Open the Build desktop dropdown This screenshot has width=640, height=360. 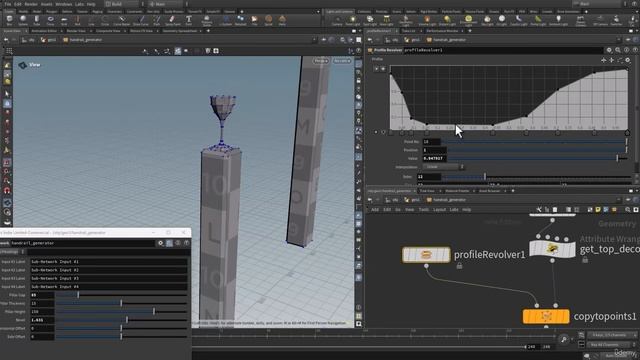point(124,4)
